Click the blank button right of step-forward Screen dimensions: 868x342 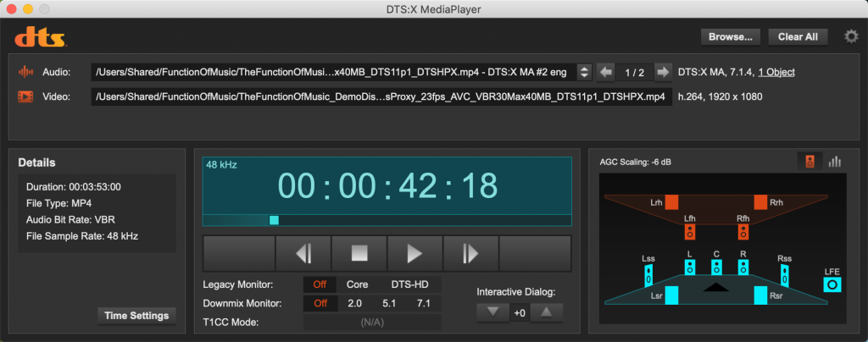click(536, 254)
